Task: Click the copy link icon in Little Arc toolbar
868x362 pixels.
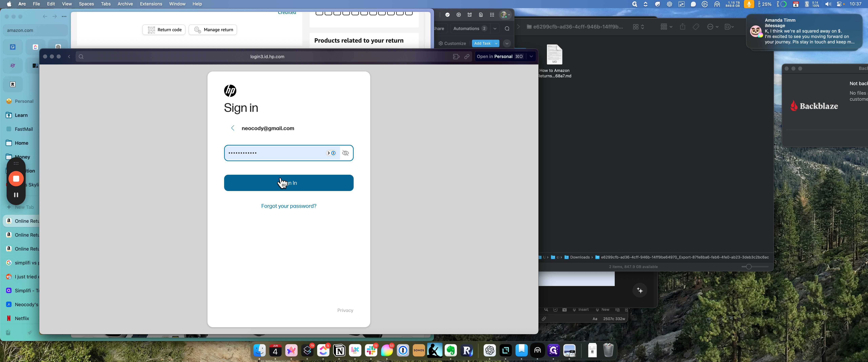Action: pos(467,57)
